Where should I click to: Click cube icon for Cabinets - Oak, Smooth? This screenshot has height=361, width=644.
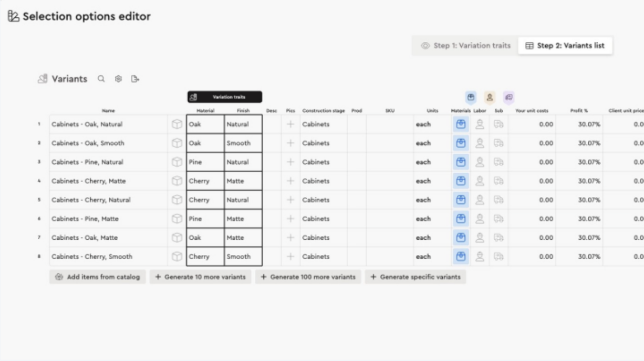[x=177, y=143]
